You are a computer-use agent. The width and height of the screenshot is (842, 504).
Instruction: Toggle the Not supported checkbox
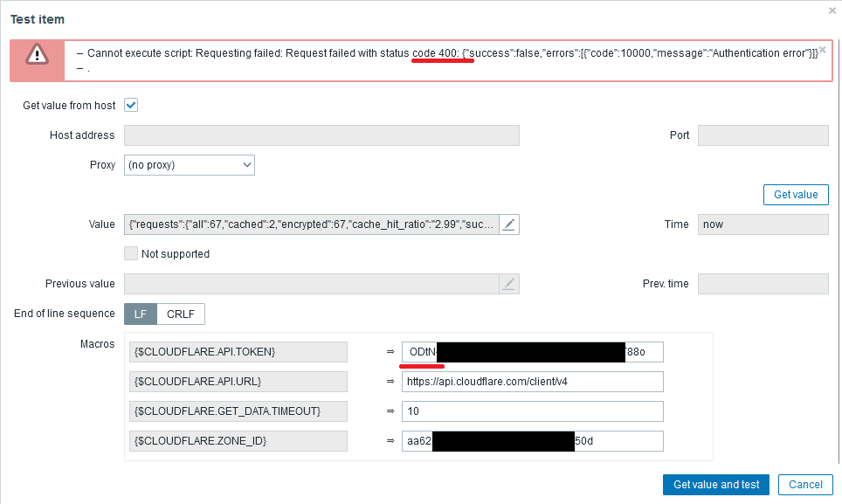[132, 254]
